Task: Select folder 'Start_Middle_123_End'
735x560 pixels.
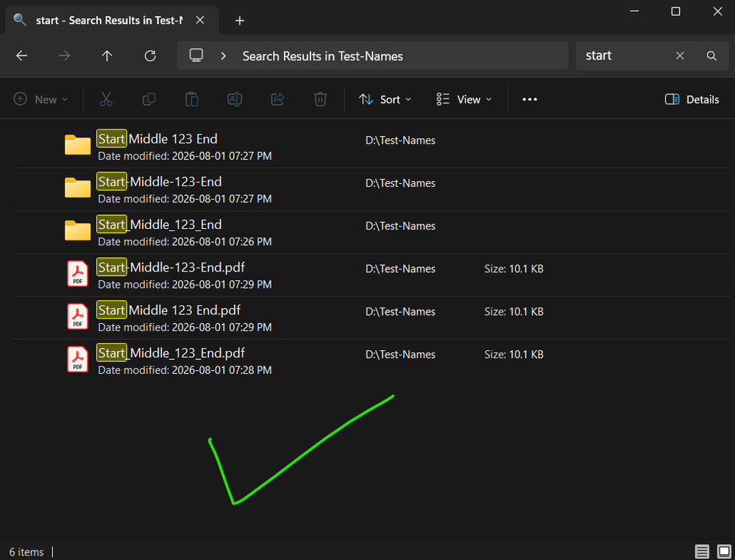Action: [372, 232]
